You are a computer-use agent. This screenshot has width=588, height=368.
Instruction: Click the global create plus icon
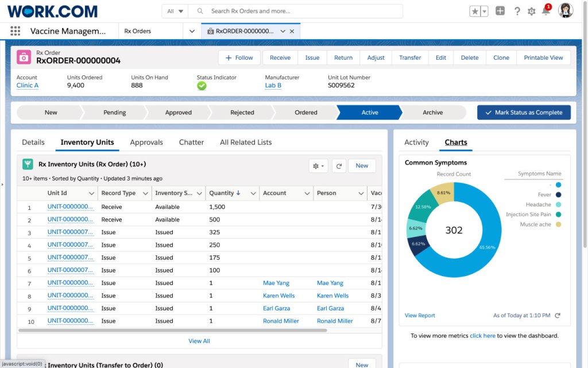coord(500,11)
